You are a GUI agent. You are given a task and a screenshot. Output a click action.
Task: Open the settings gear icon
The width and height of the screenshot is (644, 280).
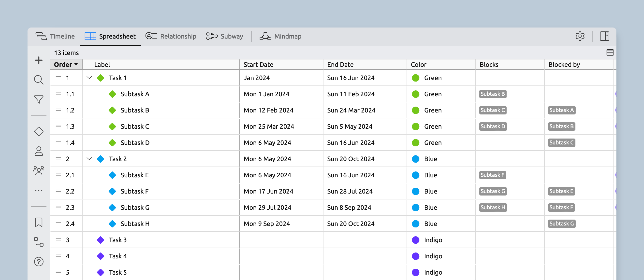580,36
